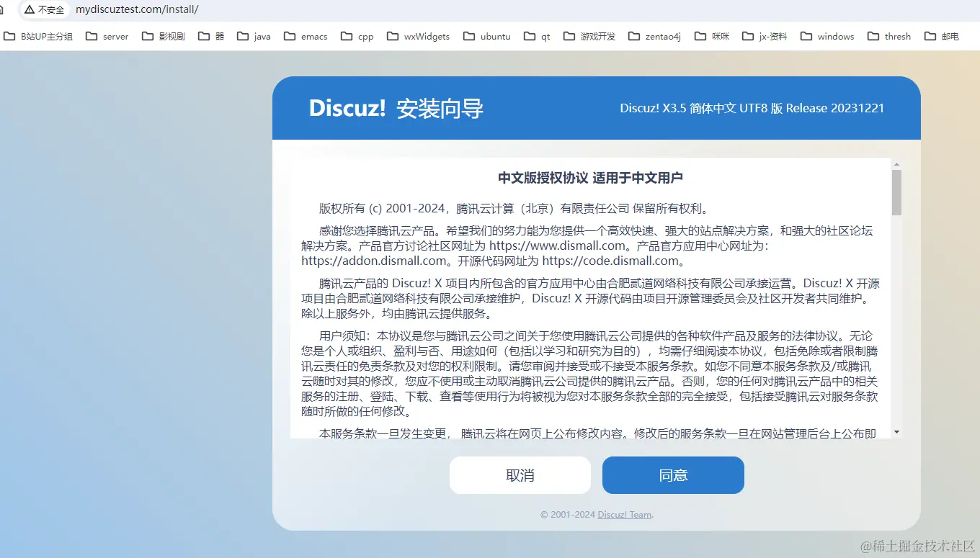Click the Discuz! X3.5 简体中文 UTF8 版 Release text

coord(752,108)
